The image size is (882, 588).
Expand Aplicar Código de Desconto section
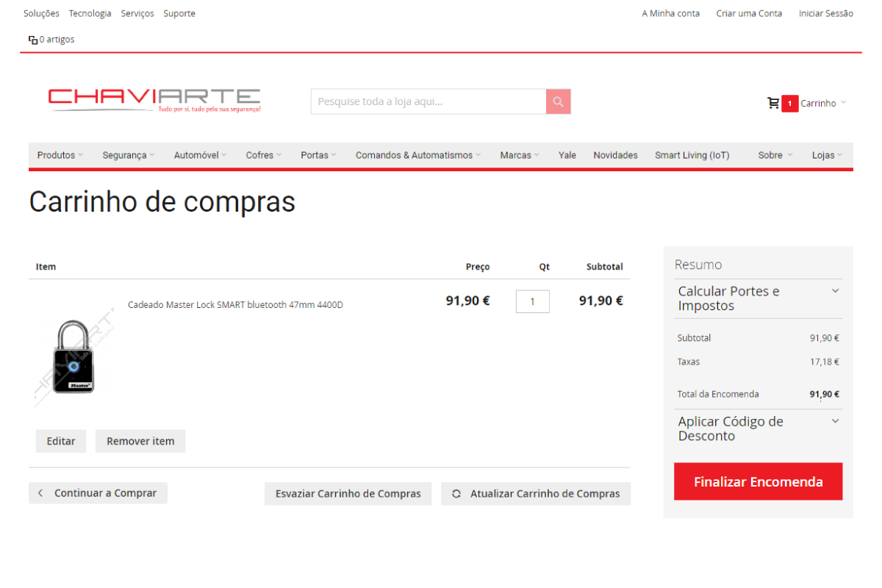(758, 429)
